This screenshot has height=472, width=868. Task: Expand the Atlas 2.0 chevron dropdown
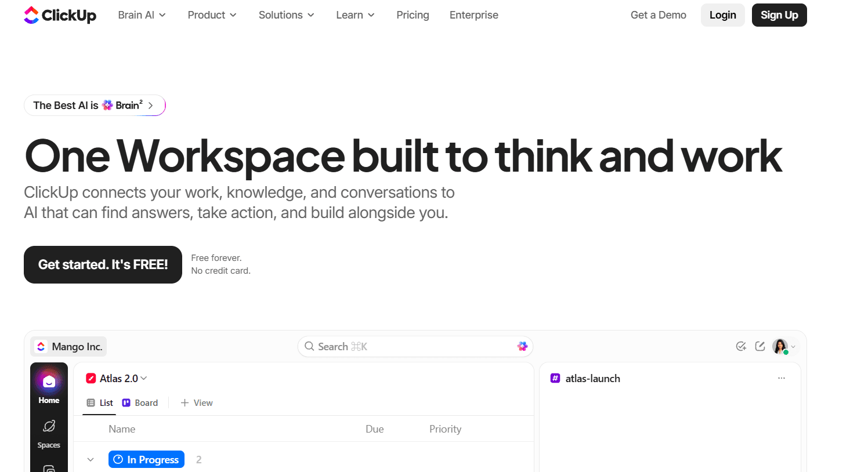144,378
